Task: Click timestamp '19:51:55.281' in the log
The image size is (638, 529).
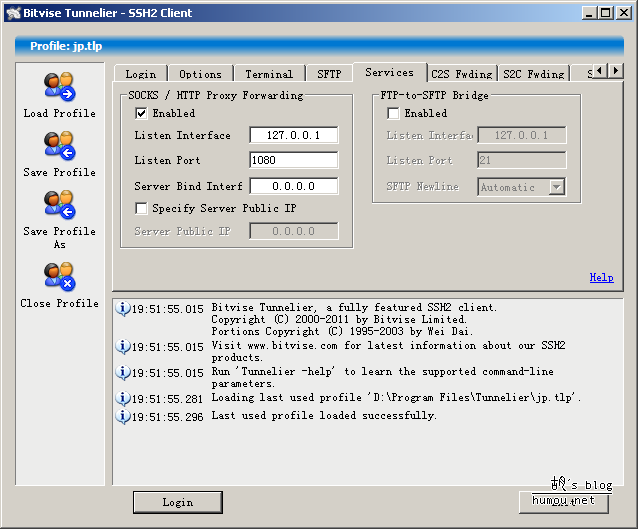Action: pyautogui.click(x=168, y=399)
